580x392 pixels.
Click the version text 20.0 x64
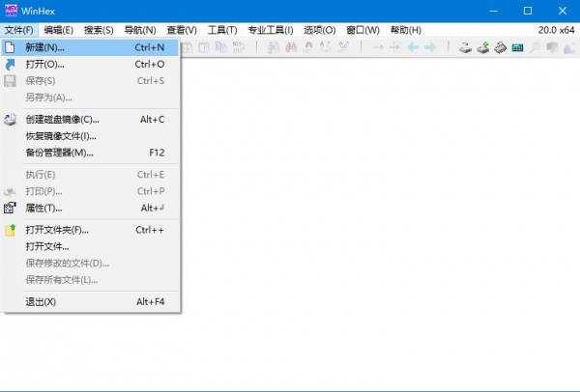pyautogui.click(x=557, y=30)
